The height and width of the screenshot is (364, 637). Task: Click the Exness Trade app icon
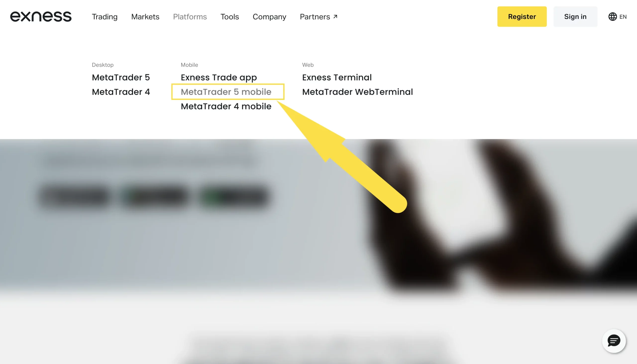click(219, 77)
